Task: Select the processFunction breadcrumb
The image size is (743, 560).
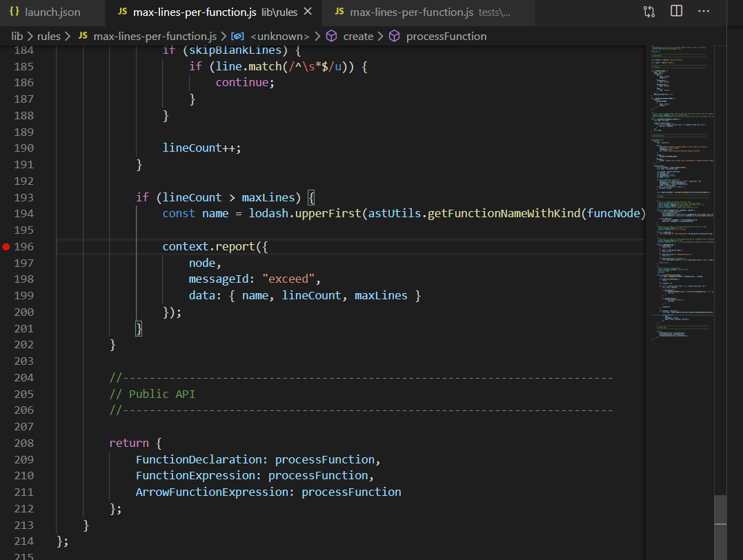Action: [446, 37]
